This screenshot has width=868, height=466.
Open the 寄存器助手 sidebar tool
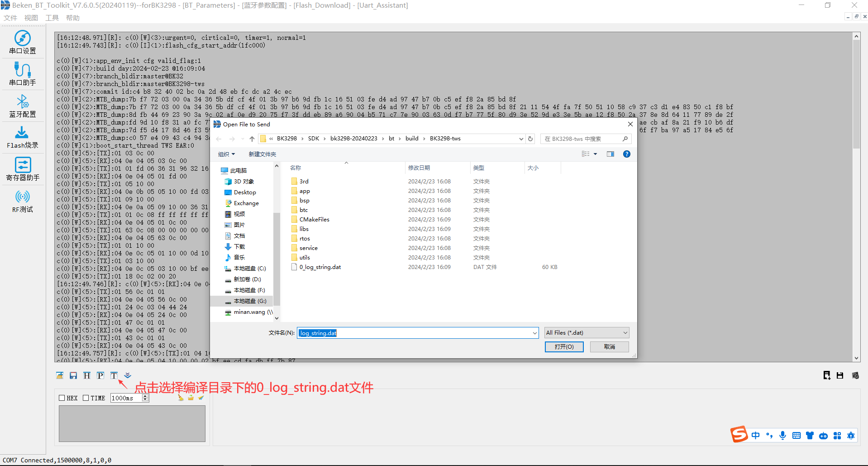coord(23,168)
